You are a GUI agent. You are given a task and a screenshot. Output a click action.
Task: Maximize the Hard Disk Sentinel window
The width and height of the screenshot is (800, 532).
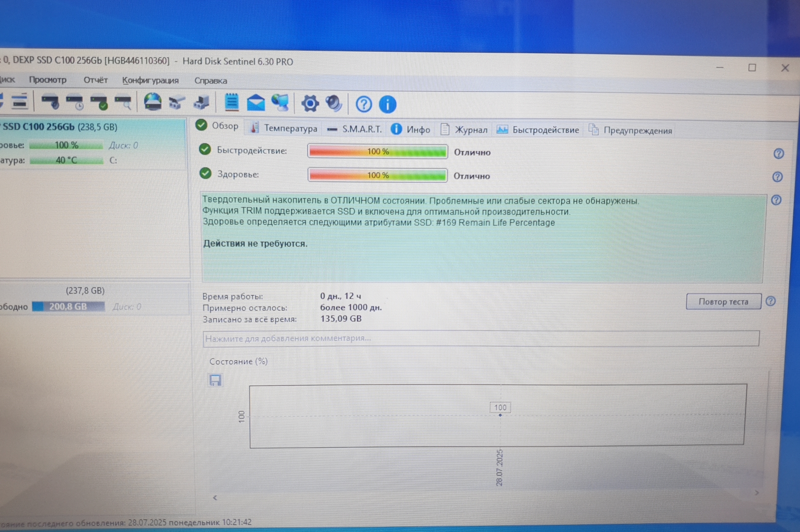(752, 67)
